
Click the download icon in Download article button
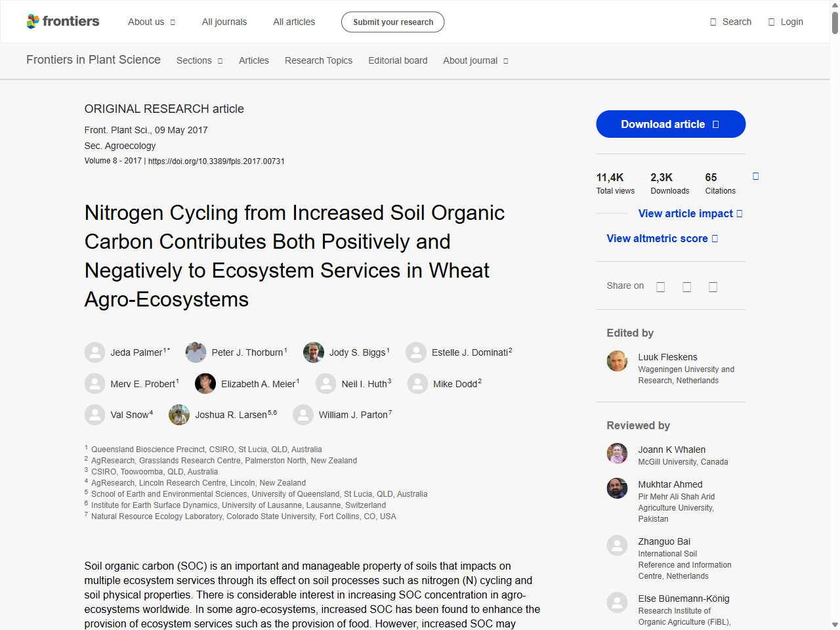click(716, 124)
